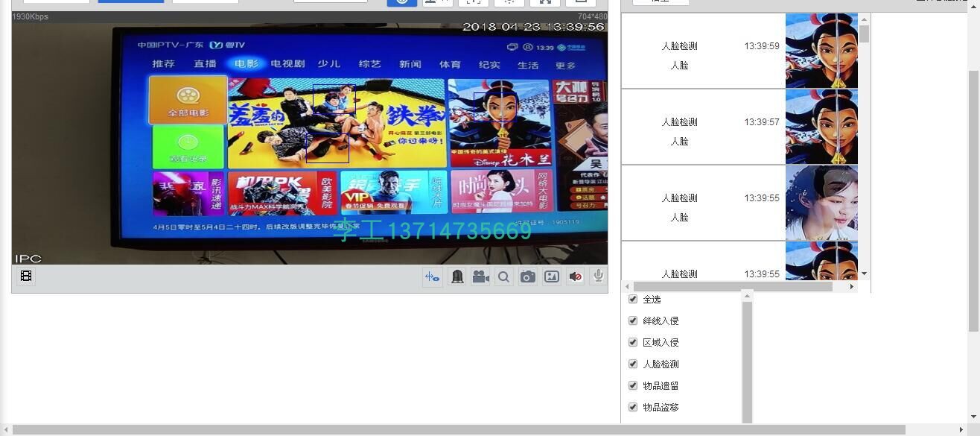This screenshot has height=436, width=980.
Task: Click the page scrollbar down arrow
Action: pyautogui.click(x=974, y=417)
